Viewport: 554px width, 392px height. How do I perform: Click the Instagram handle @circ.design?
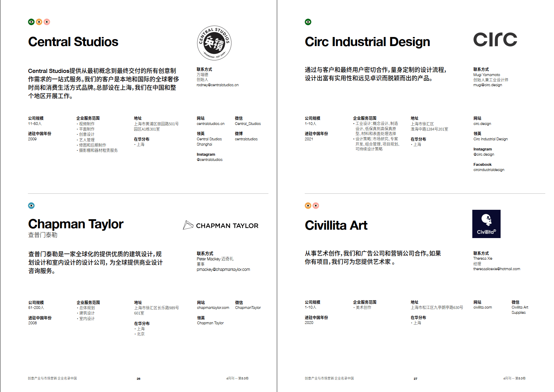click(484, 154)
